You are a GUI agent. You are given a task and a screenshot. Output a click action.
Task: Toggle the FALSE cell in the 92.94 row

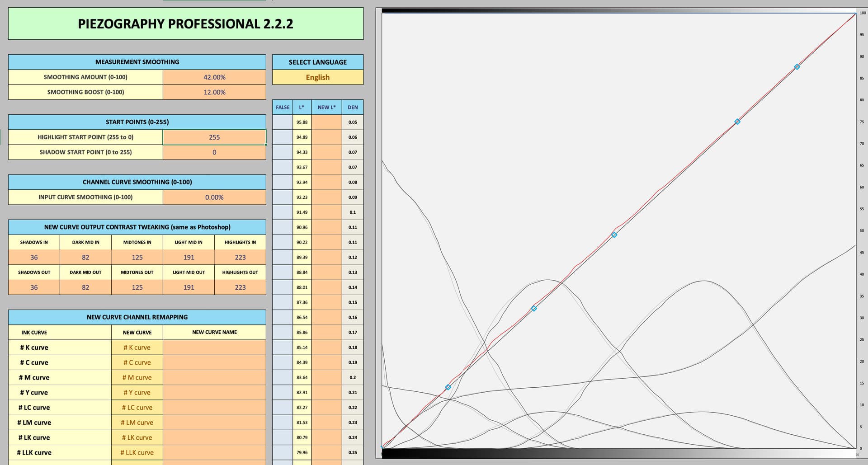pyautogui.click(x=283, y=182)
